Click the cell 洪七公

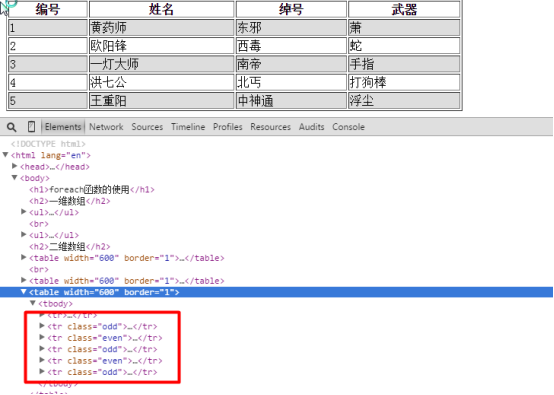click(x=161, y=82)
